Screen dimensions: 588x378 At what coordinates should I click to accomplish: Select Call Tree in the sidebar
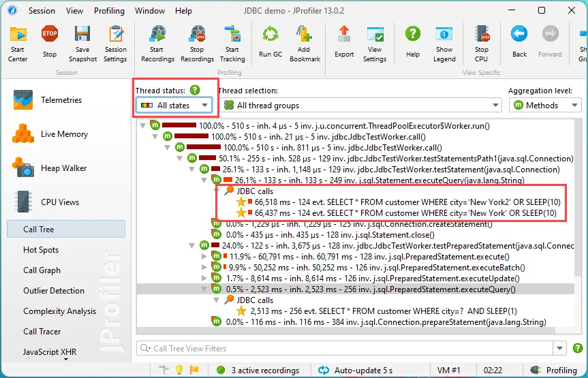(66, 229)
